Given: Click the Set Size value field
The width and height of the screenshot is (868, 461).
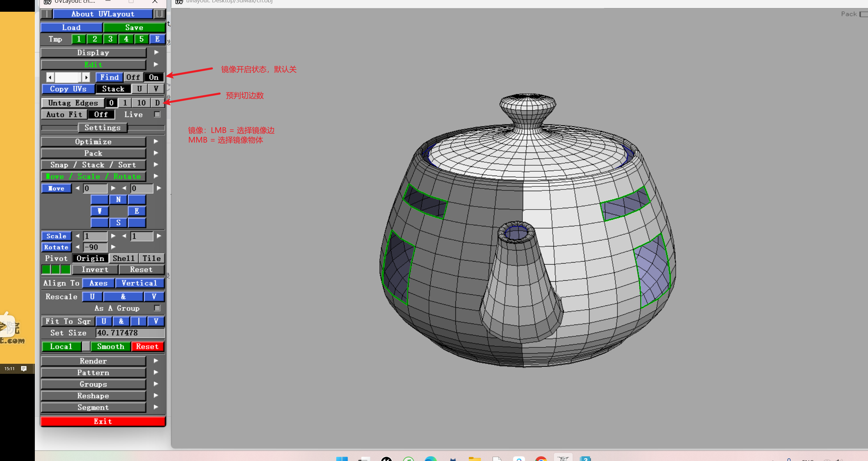Looking at the screenshot, I should [x=130, y=333].
